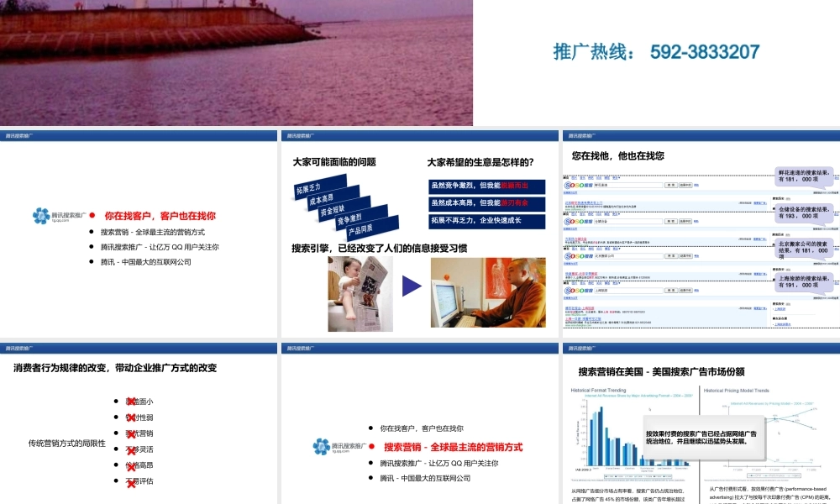This screenshot has height=504, width=840.
Task: Click the blue box 成本高昂
Action: pos(333,198)
